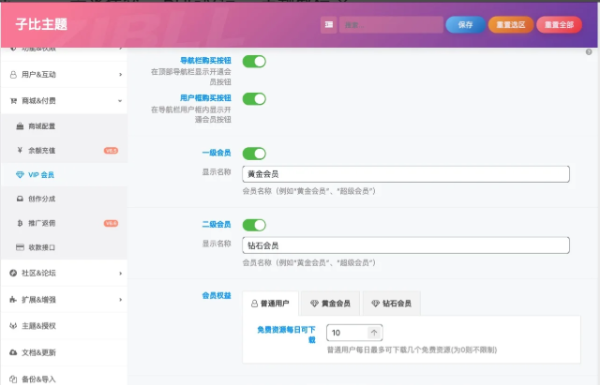600x385 pixels.
Task: Focus the header search field
Action: pyautogui.click(x=391, y=25)
